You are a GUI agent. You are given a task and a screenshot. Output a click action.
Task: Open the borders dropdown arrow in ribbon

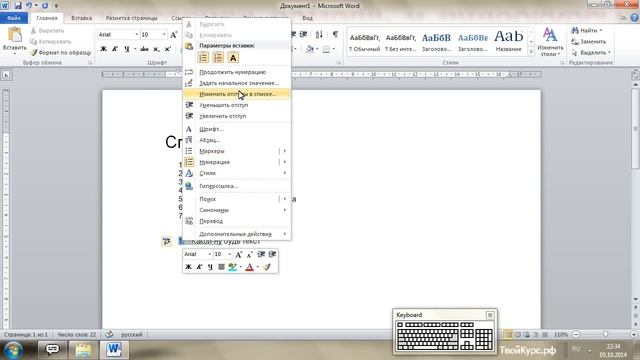click(333, 49)
